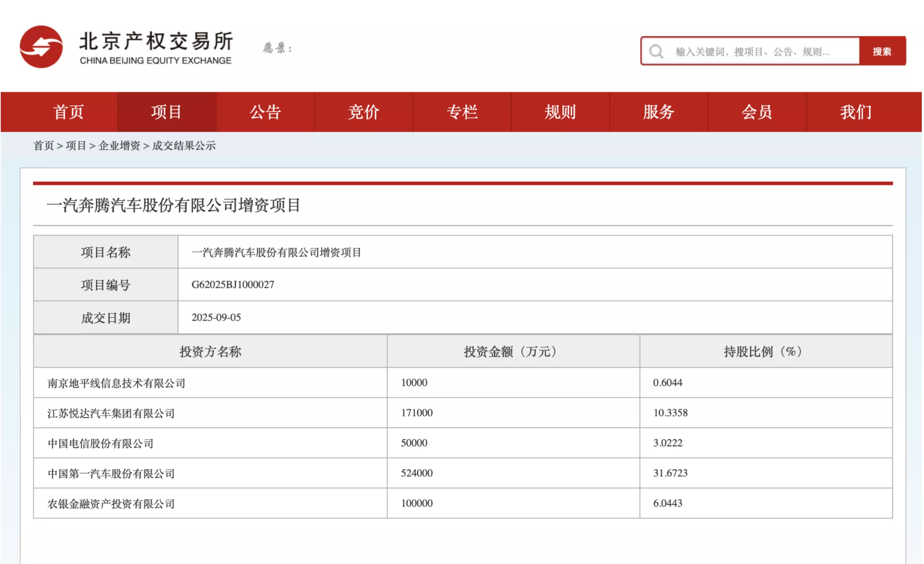
Task: Click the 北京产权交易所 title text
Action: [156, 41]
